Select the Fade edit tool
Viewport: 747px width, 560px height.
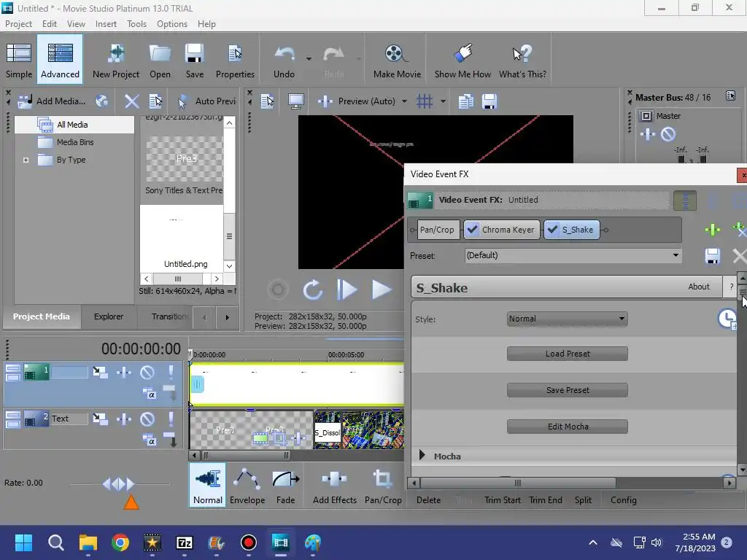click(x=285, y=486)
